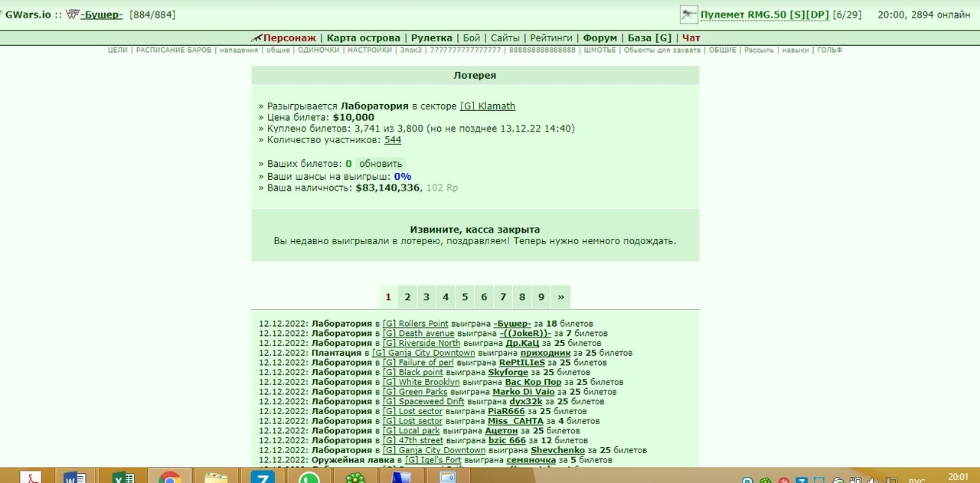Open the [G] Failure of perl link
The width and height of the screenshot is (980, 483).
(418, 363)
